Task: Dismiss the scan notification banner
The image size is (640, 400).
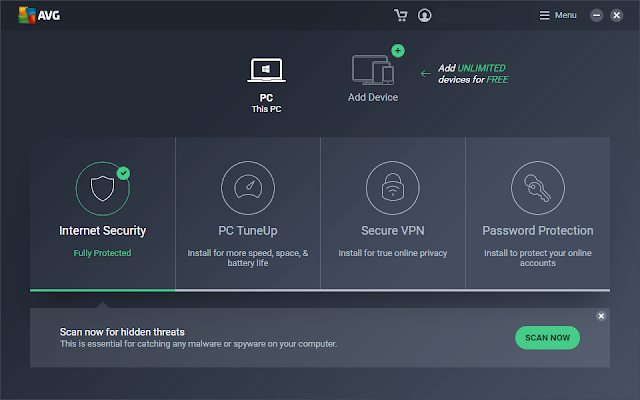Action: (601, 316)
